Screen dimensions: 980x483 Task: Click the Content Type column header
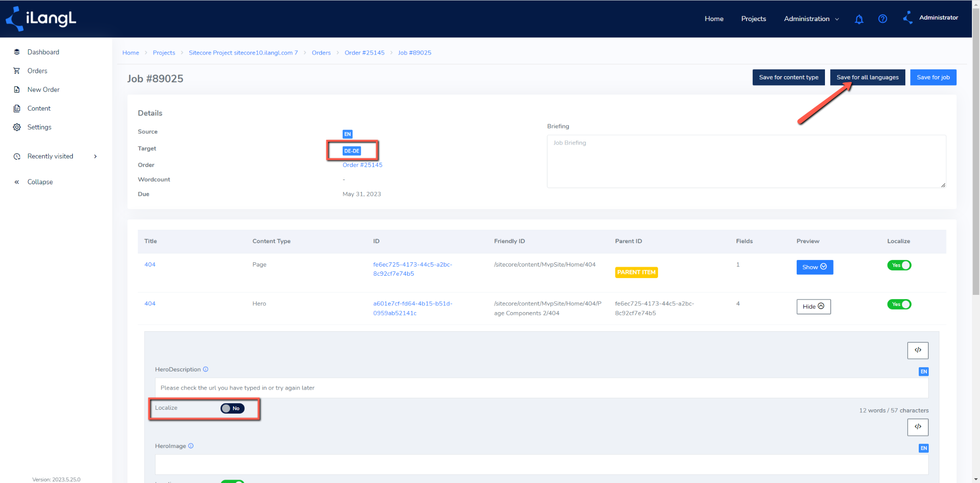pyautogui.click(x=271, y=241)
